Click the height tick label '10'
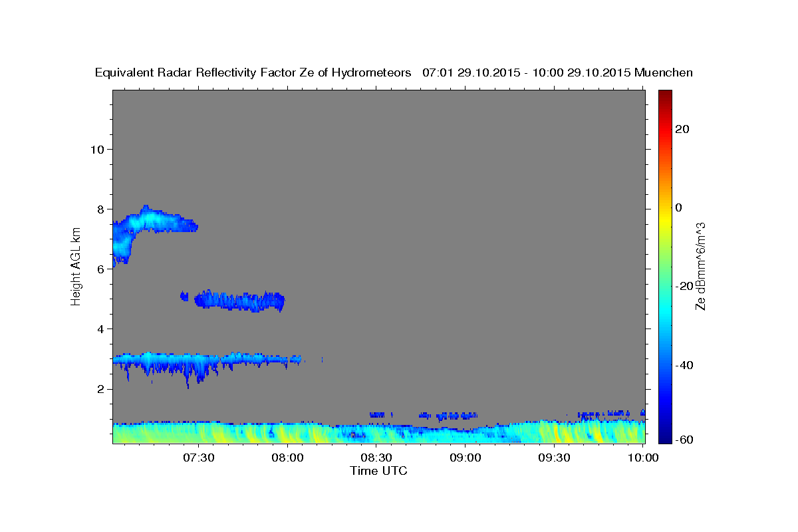Image resolution: width=798 pixels, height=532 pixels. (97, 149)
